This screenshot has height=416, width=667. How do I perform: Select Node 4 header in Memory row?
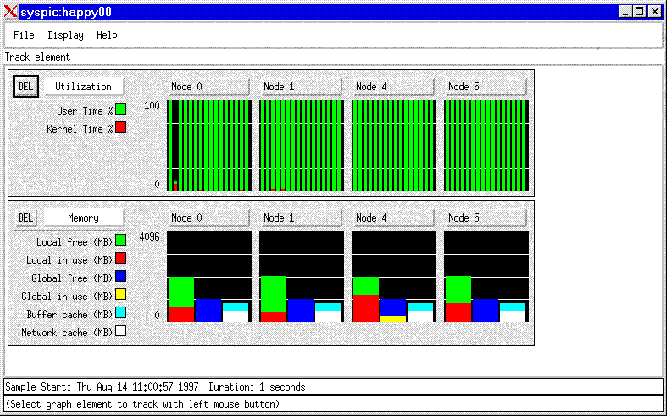(392, 217)
